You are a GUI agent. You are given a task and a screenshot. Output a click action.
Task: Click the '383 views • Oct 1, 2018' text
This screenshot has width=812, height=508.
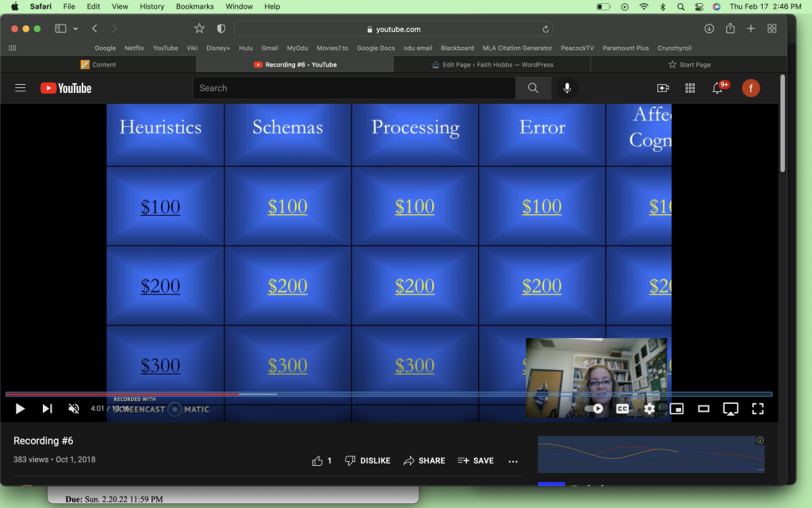coord(55,460)
